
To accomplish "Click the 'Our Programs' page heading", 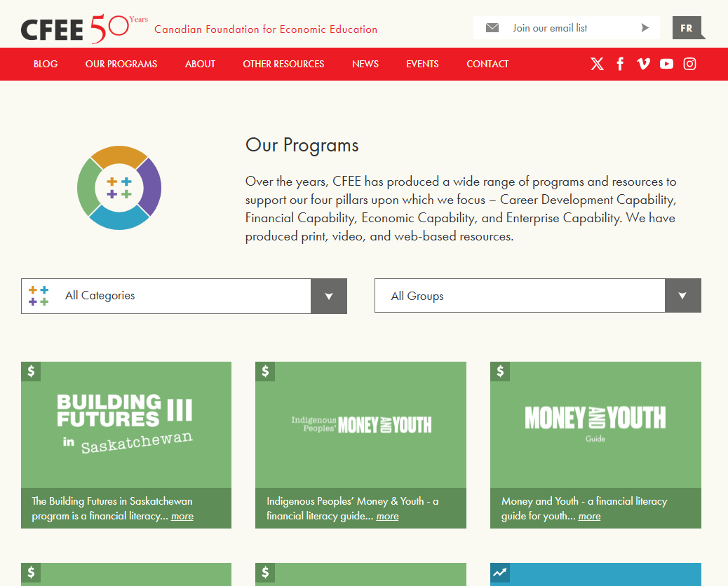I will tap(302, 145).
